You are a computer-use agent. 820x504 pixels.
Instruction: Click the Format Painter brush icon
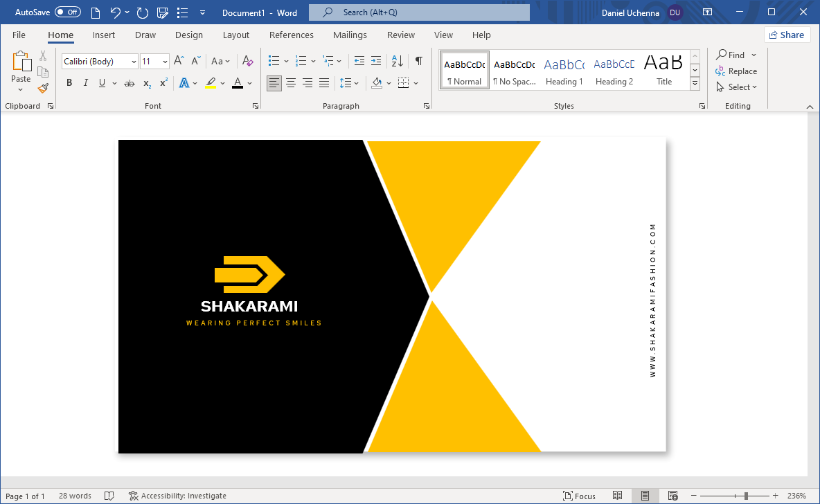[x=43, y=88]
